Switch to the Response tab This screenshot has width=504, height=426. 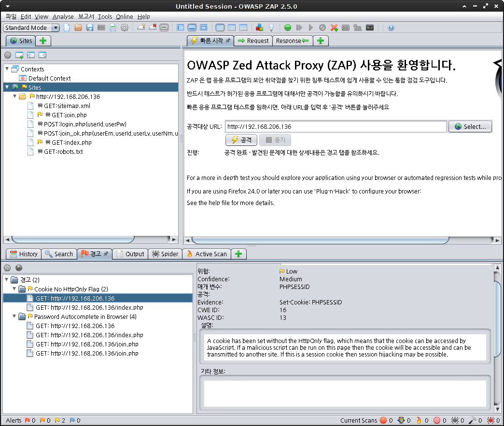point(293,41)
